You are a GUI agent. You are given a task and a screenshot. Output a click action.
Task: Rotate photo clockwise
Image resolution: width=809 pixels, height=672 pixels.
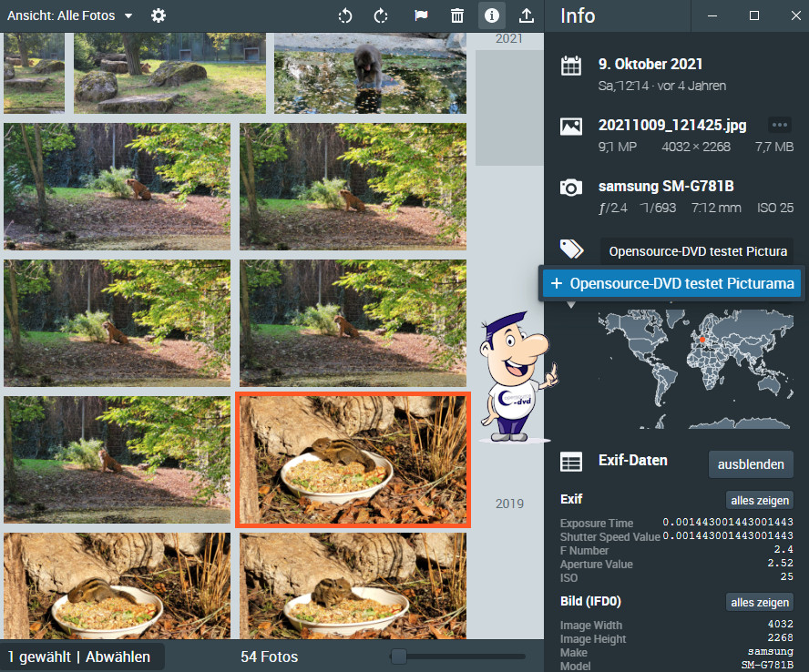coord(382,15)
